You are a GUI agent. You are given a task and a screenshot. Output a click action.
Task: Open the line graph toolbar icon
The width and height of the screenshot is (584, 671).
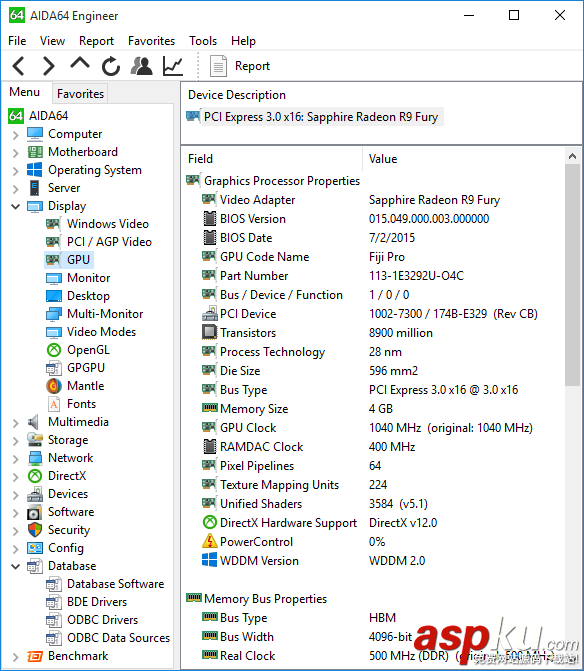[173, 66]
